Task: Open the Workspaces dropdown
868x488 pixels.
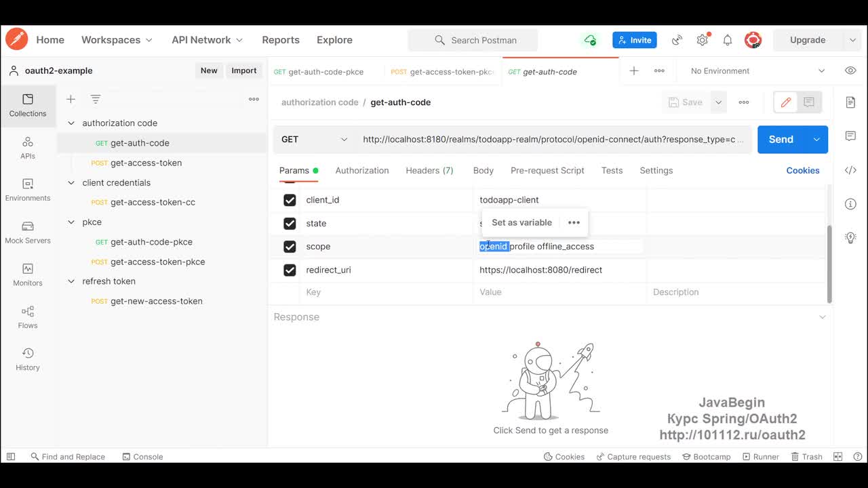Action: pyautogui.click(x=117, y=40)
